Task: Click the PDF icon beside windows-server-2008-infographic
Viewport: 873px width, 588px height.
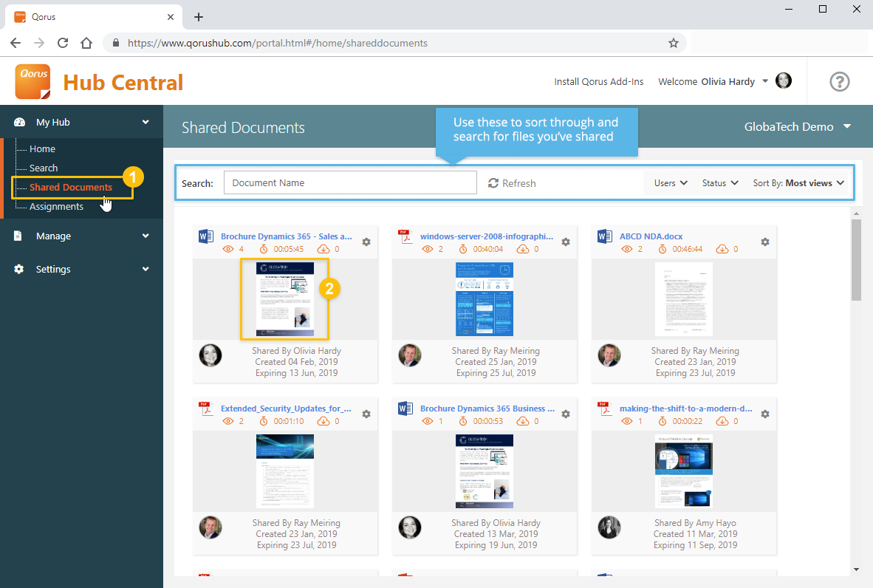Action: 405,236
